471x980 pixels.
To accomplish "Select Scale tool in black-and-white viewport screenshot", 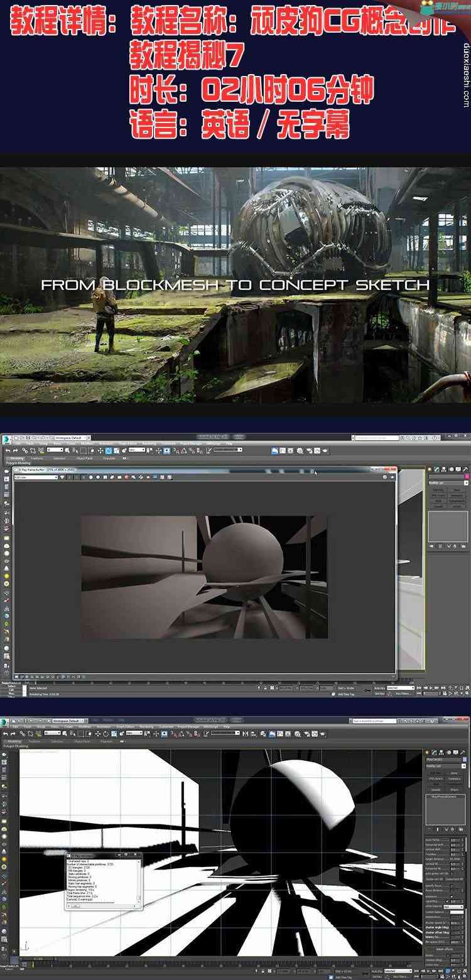I will coord(114,734).
